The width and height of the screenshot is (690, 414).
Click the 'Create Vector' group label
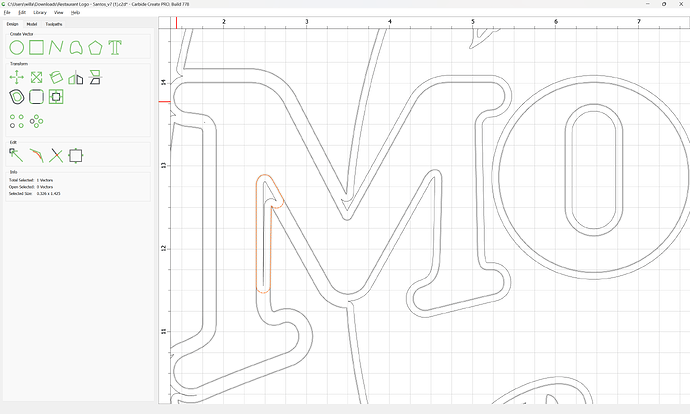click(22, 34)
